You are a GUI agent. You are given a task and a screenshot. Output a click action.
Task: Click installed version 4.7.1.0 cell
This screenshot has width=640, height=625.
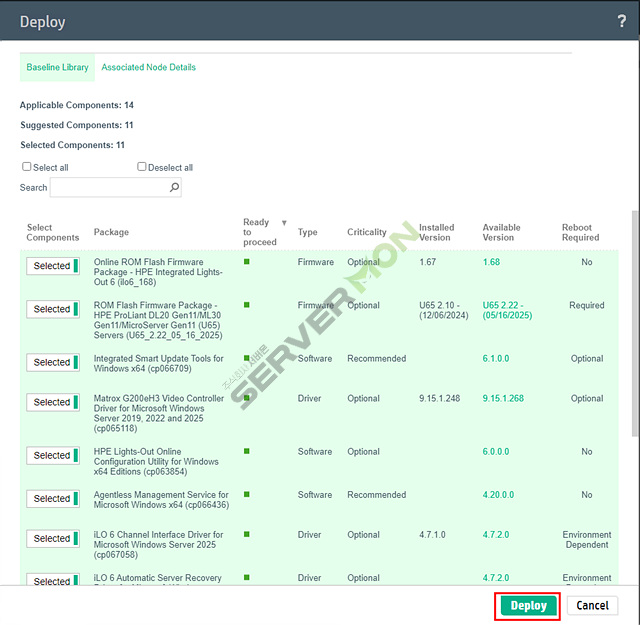(x=432, y=535)
